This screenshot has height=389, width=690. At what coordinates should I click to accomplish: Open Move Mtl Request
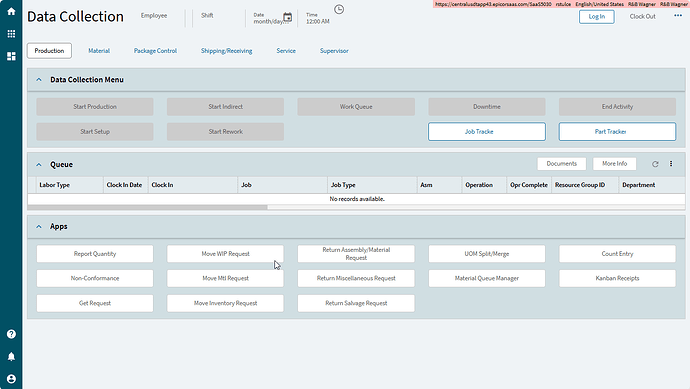click(x=225, y=279)
